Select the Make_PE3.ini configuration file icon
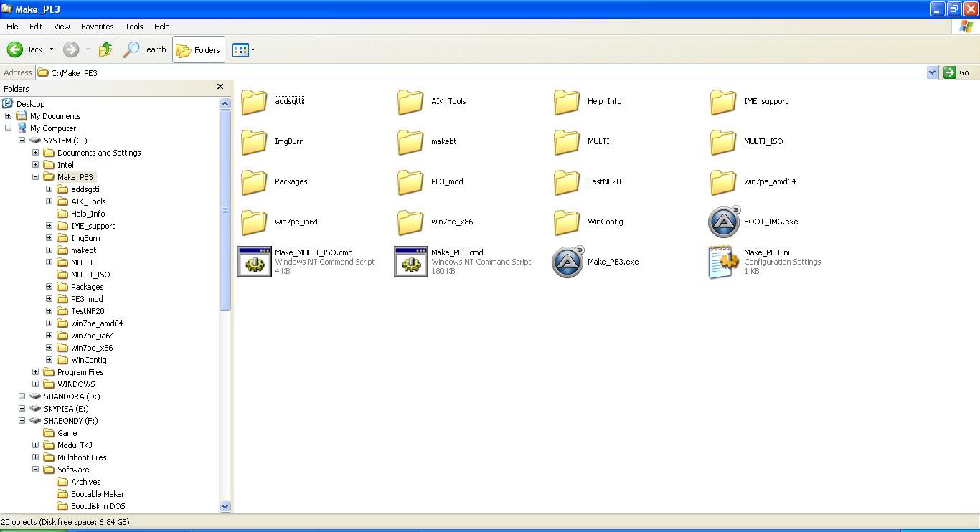Screen dimensions: 980x532 [x=724, y=262]
